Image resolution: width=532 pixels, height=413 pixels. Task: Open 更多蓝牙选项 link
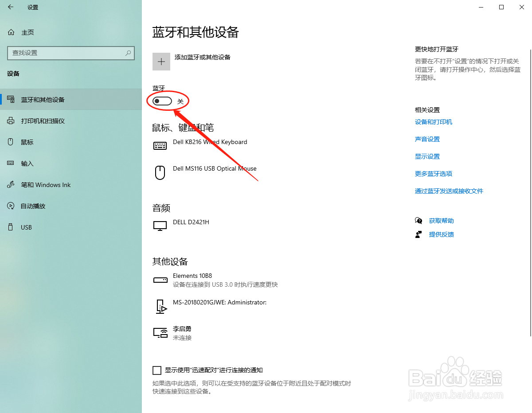(434, 173)
